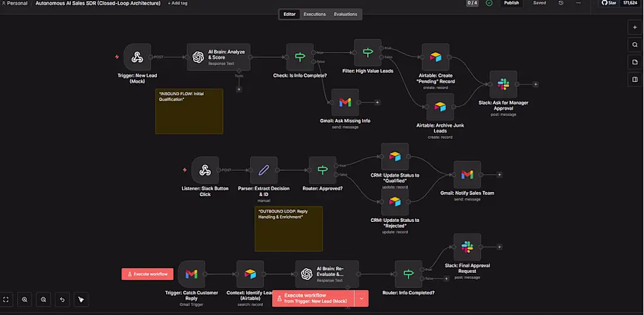Screen dimensions: 644x315
Task: Switch to the Editor tab
Action: 290,14
